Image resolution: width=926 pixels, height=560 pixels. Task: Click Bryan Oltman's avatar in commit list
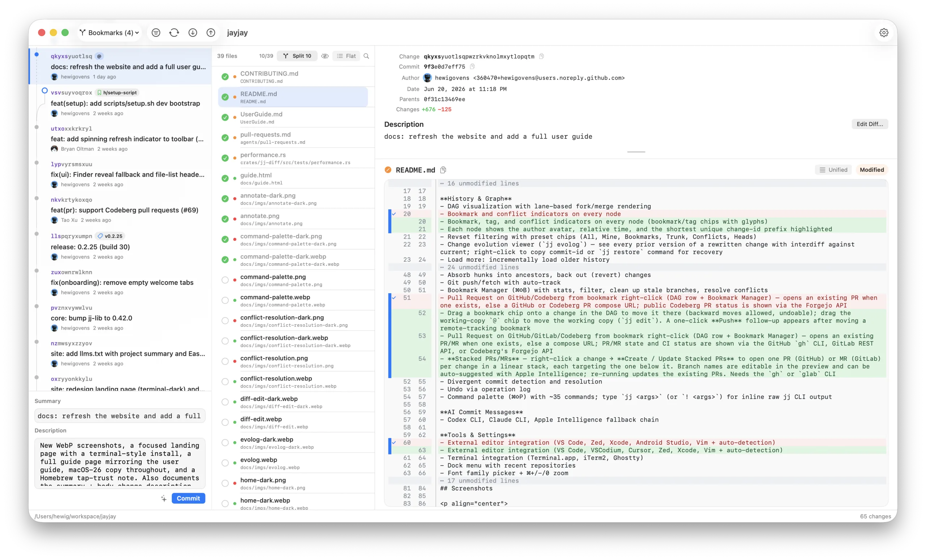pyautogui.click(x=55, y=149)
